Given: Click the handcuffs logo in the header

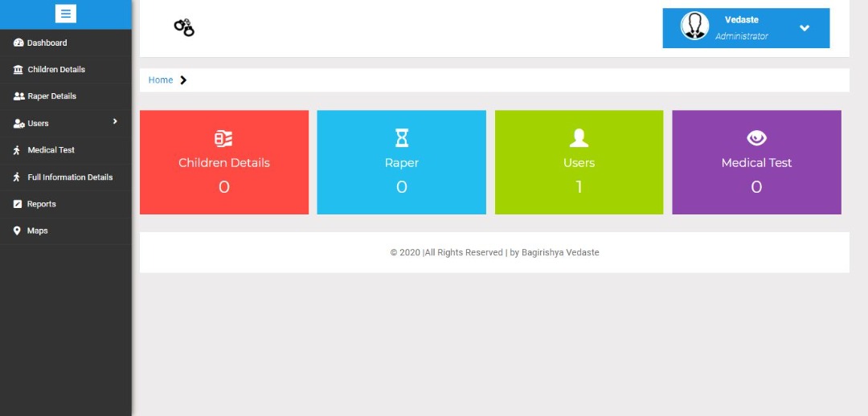Looking at the screenshot, I should tap(184, 27).
